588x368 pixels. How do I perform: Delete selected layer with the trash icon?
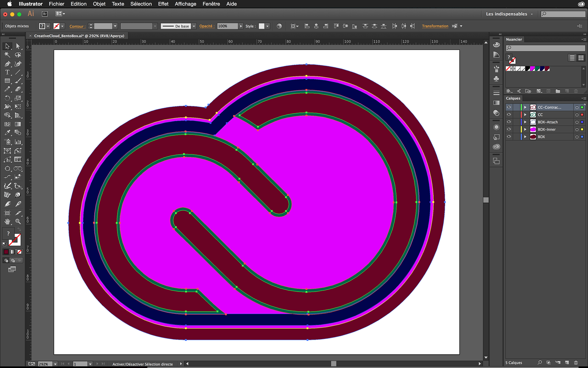click(576, 362)
